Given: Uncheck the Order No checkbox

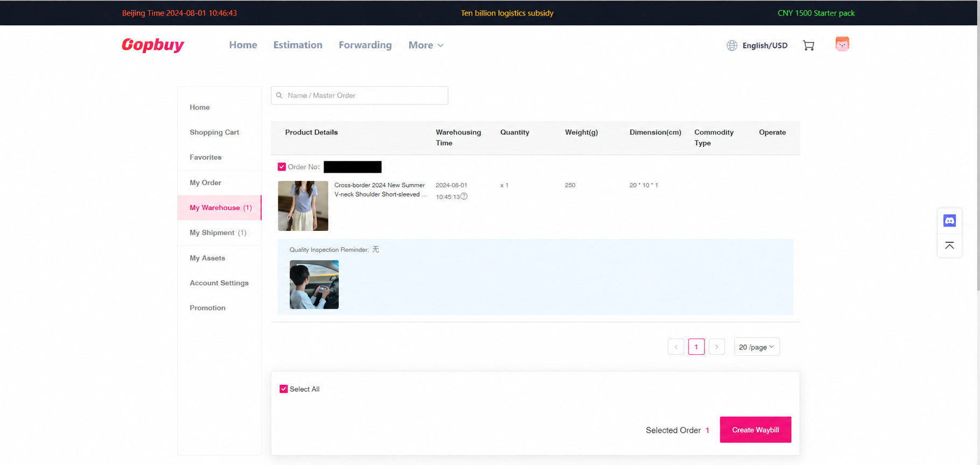Looking at the screenshot, I should click(x=282, y=167).
